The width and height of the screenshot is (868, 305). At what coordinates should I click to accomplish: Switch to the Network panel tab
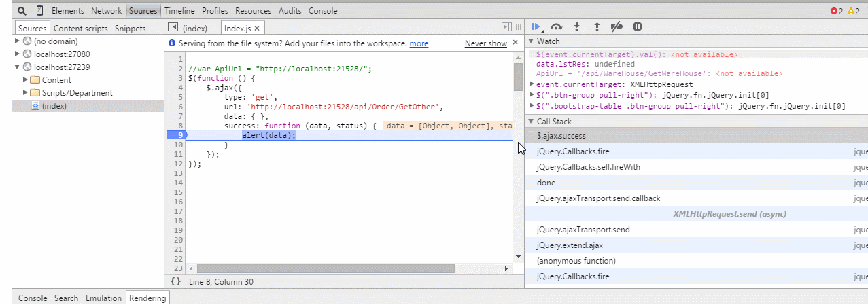[x=106, y=11]
